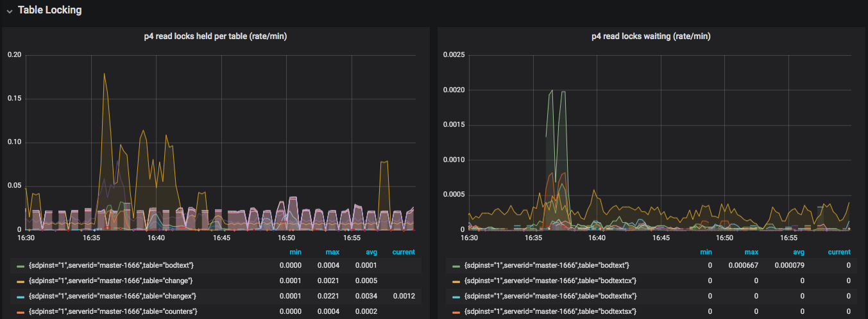Toggle table="counters" series in locks held legend
The image size is (868, 319).
[x=112, y=311]
